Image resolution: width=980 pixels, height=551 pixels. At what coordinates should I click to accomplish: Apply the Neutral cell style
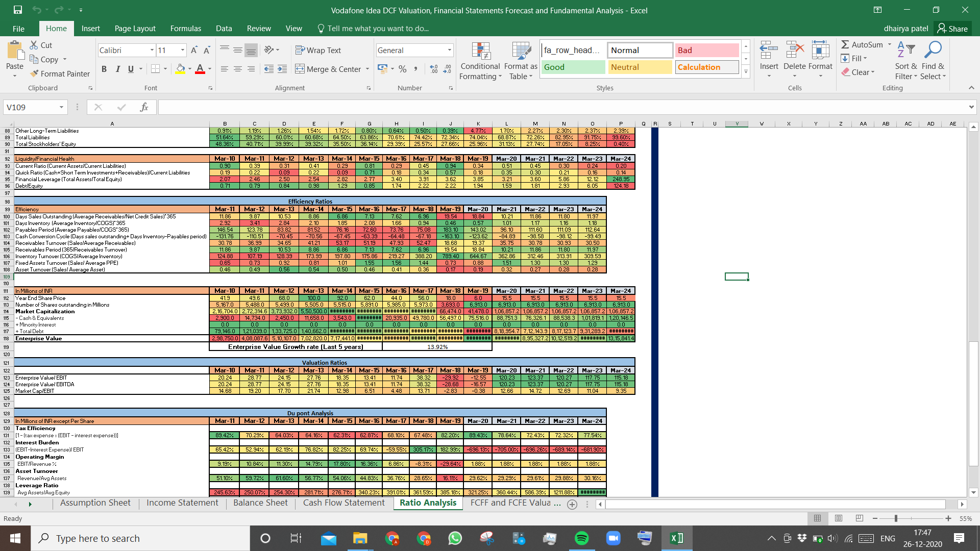point(640,67)
